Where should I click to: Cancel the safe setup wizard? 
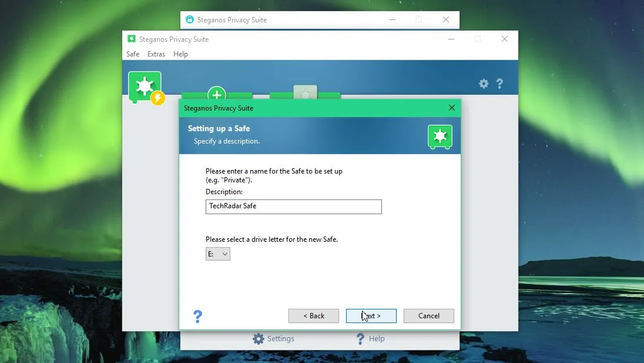pos(429,316)
